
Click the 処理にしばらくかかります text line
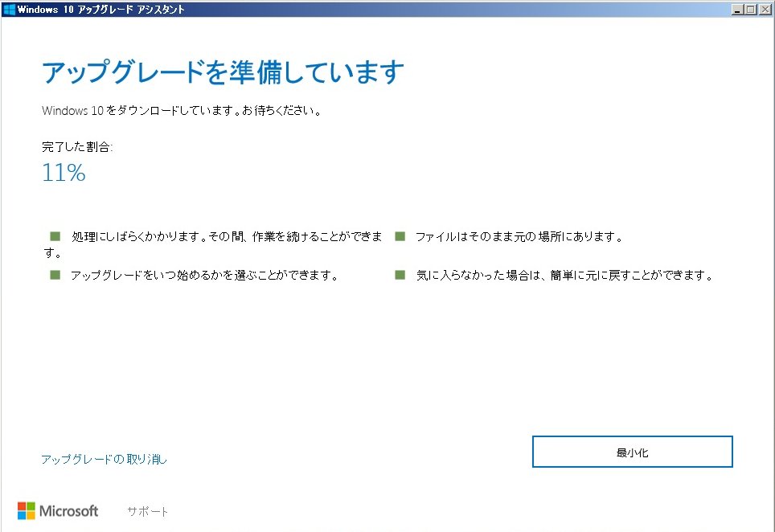(212, 244)
